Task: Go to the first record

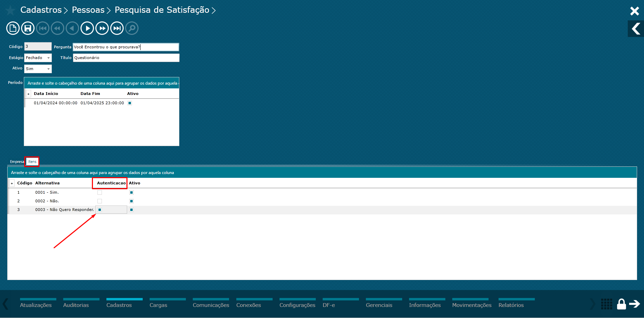Action: (x=43, y=28)
